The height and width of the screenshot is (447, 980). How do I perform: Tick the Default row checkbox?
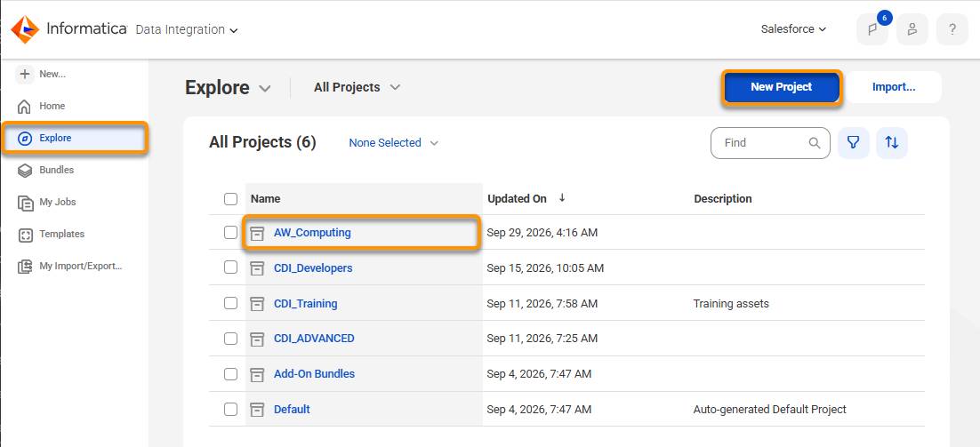pos(230,410)
